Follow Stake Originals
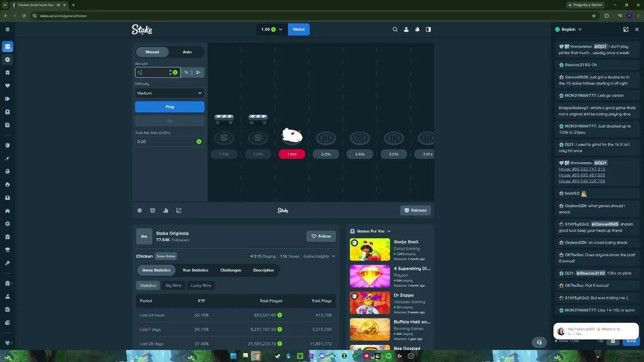The height and width of the screenshot is (362, 644). pyautogui.click(x=321, y=236)
